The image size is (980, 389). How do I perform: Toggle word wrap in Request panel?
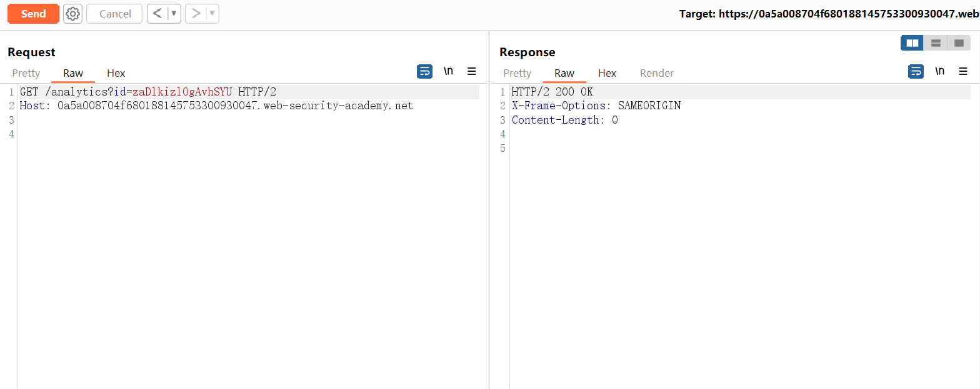(x=424, y=71)
